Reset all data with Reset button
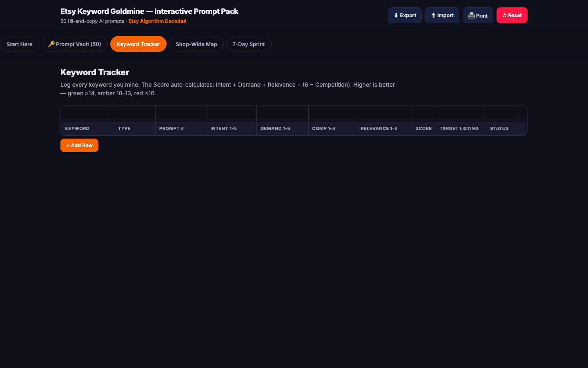The height and width of the screenshot is (368, 588). coord(512,16)
